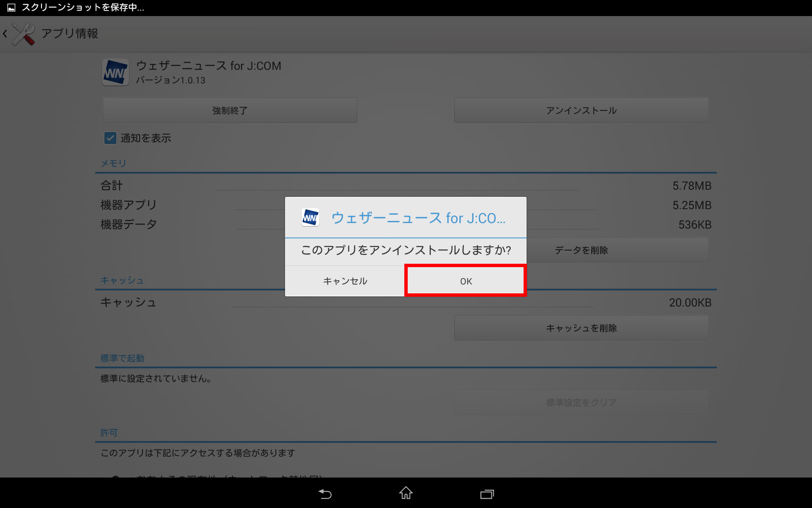Tap the 536KB data size value
The width and height of the screenshot is (812, 508).
click(695, 225)
